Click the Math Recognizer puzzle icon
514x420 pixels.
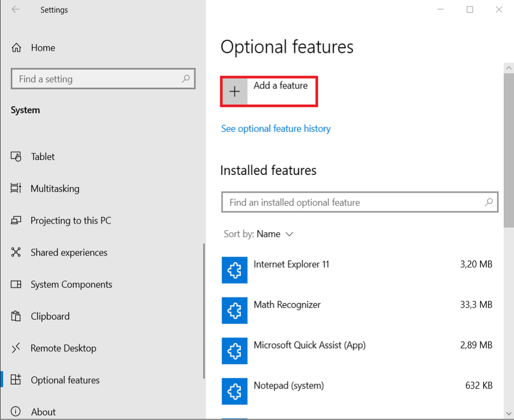tap(235, 311)
